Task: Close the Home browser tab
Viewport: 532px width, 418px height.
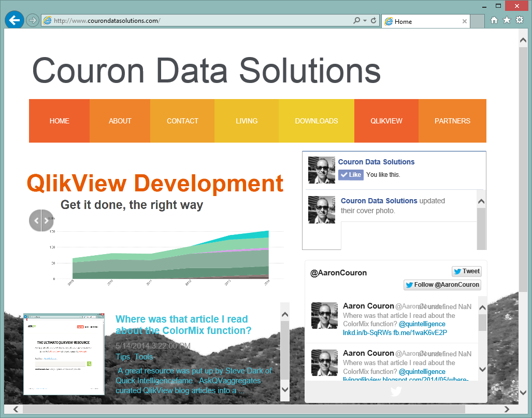Action: (465, 21)
